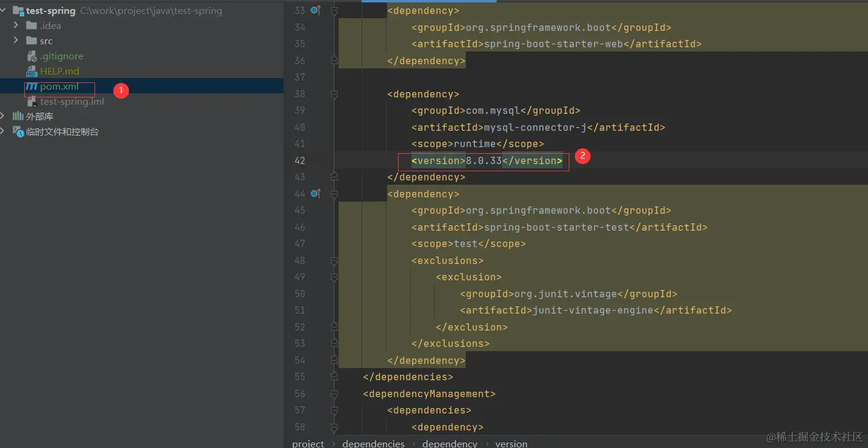The height and width of the screenshot is (448, 868).
Task: Fold the dependency block at line 44
Action: click(334, 194)
